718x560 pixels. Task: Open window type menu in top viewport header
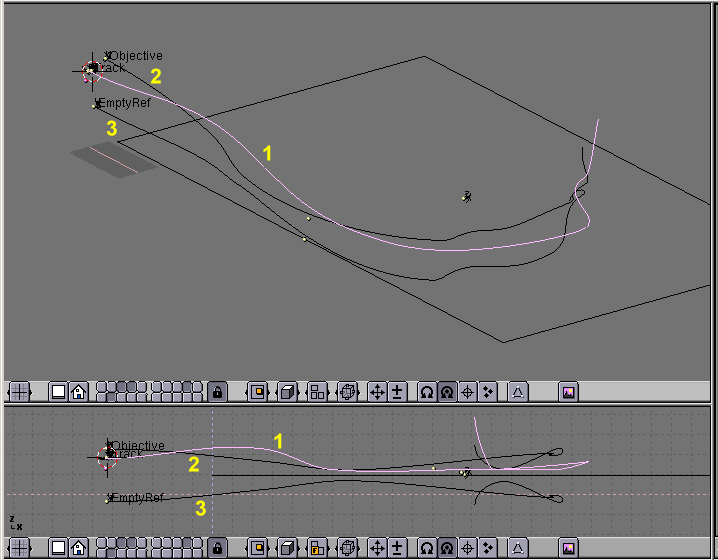(20, 392)
